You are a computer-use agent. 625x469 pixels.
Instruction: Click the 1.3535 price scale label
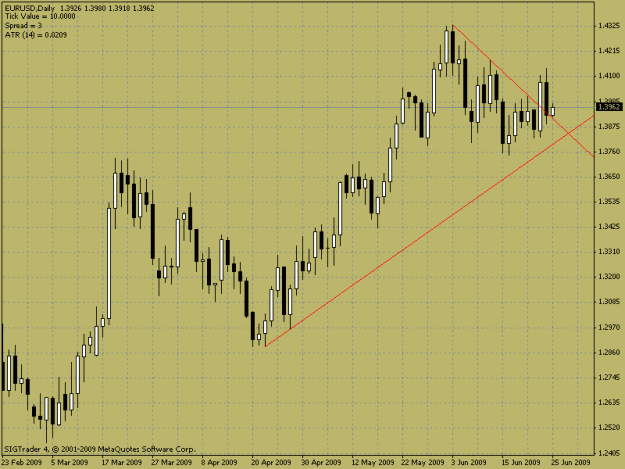(609, 202)
